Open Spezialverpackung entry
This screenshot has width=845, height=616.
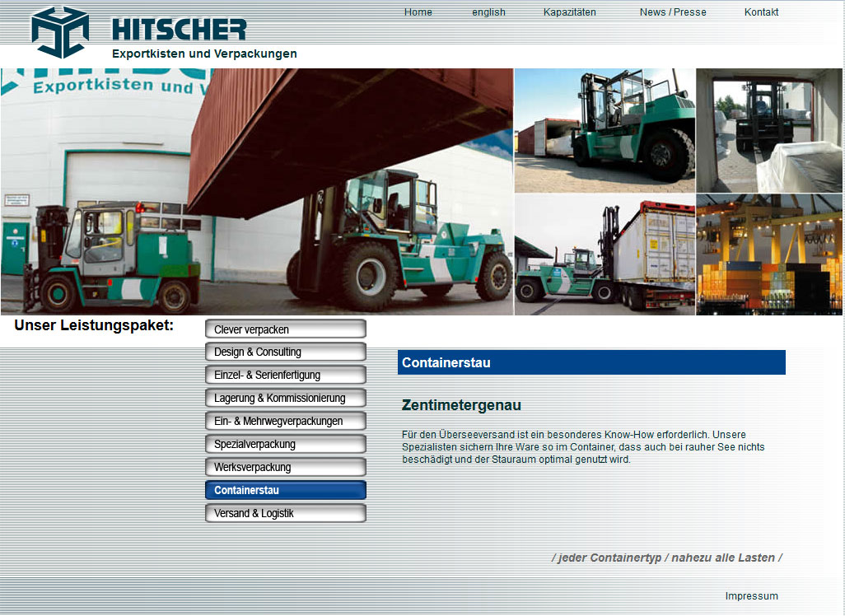pos(286,444)
